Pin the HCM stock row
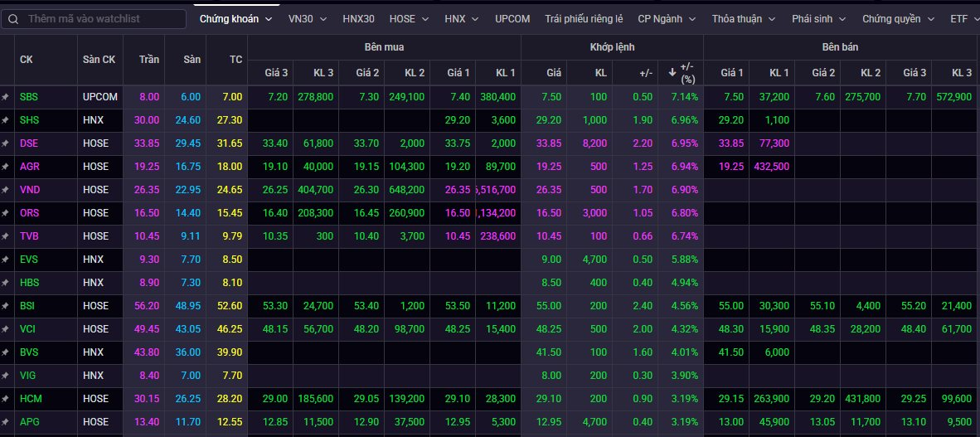 click(5, 399)
